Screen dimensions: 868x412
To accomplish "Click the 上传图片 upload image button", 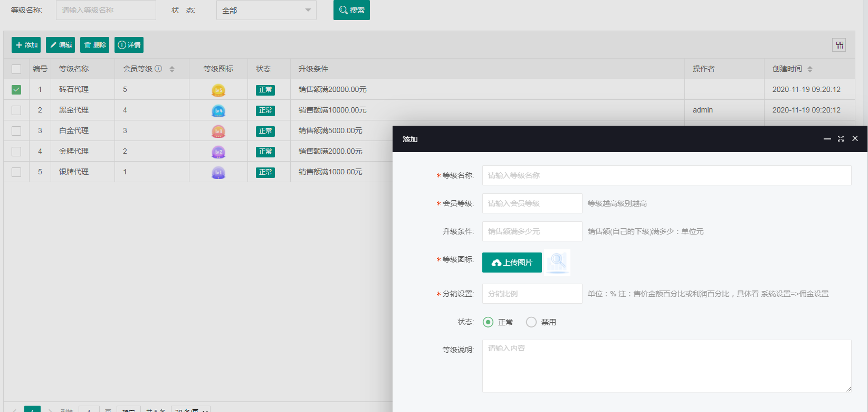I will pyautogui.click(x=512, y=263).
